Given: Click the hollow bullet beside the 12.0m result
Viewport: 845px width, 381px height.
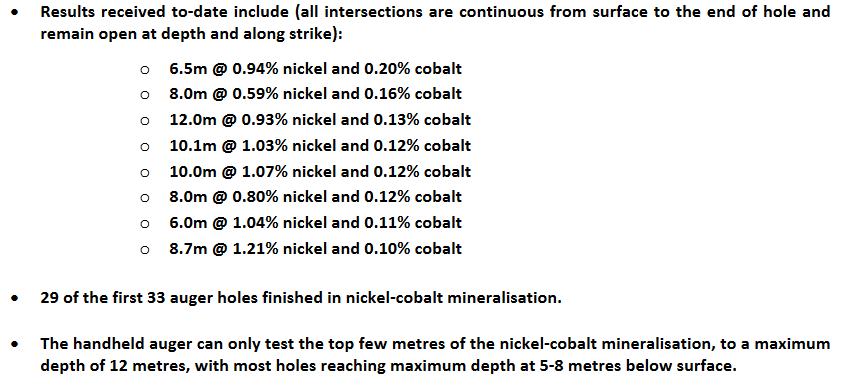Looking at the screenshot, I should click(144, 121).
